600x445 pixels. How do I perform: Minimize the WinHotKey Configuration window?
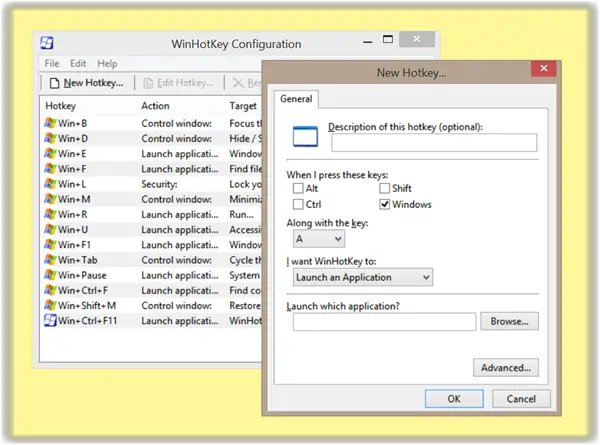tap(368, 40)
